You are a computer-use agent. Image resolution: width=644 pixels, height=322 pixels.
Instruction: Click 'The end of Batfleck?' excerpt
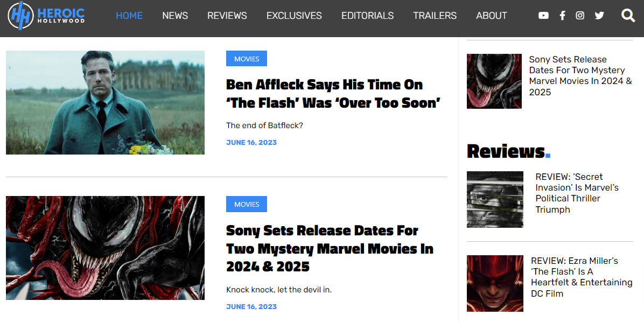point(264,125)
